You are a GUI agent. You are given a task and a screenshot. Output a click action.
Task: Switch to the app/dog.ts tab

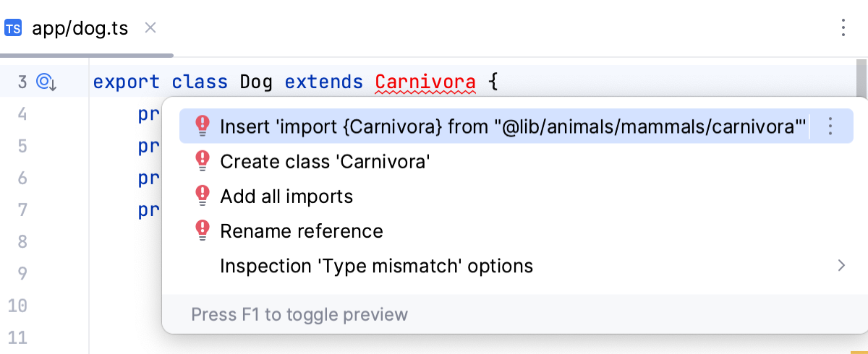click(80, 29)
